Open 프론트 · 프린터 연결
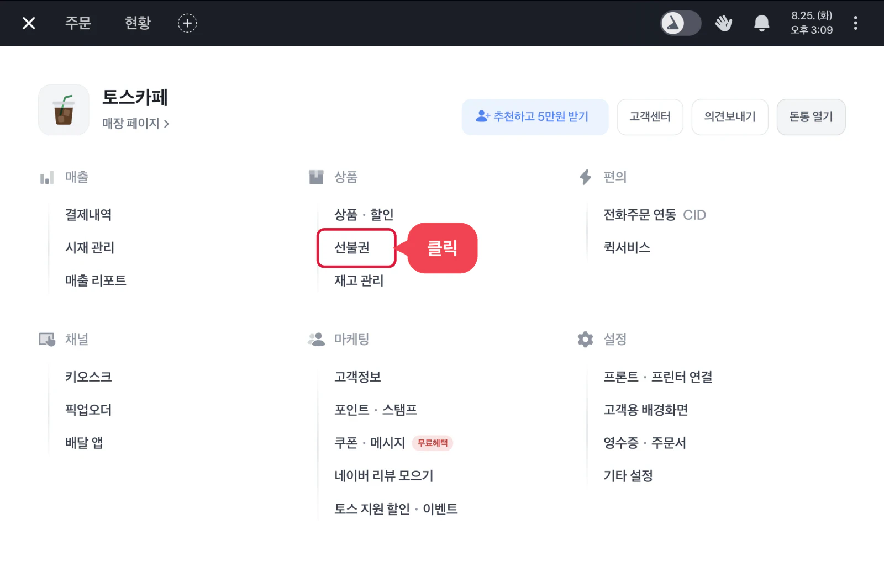 point(657,377)
